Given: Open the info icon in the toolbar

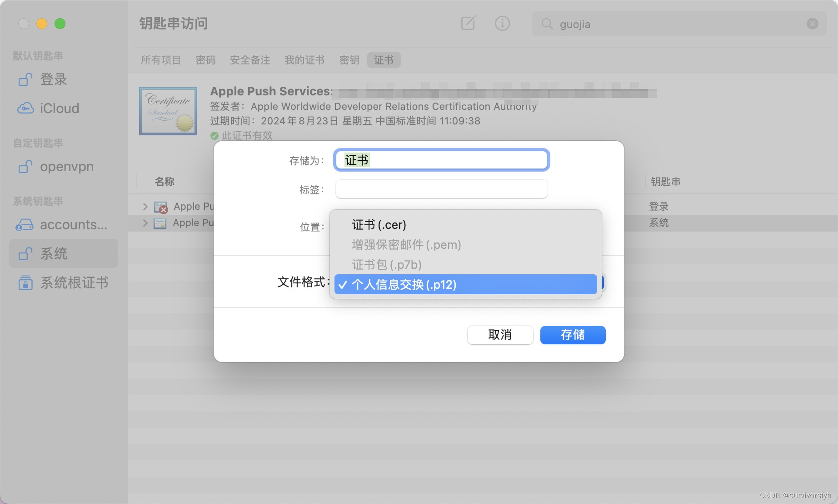Looking at the screenshot, I should [x=502, y=23].
